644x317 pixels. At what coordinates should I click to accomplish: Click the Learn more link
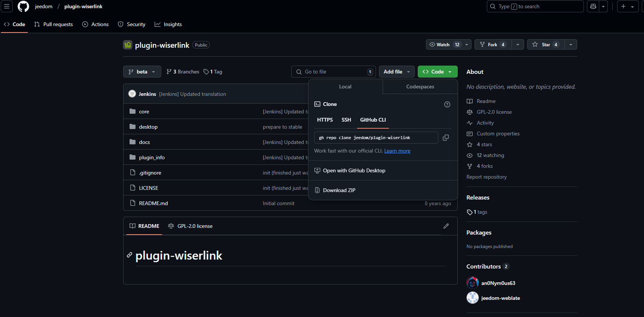pyautogui.click(x=397, y=151)
